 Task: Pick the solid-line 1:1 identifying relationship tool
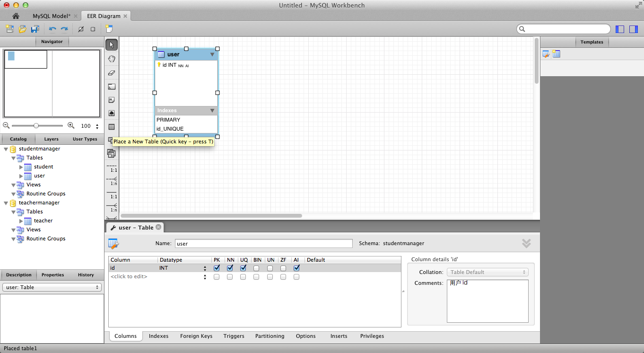tap(112, 194)
